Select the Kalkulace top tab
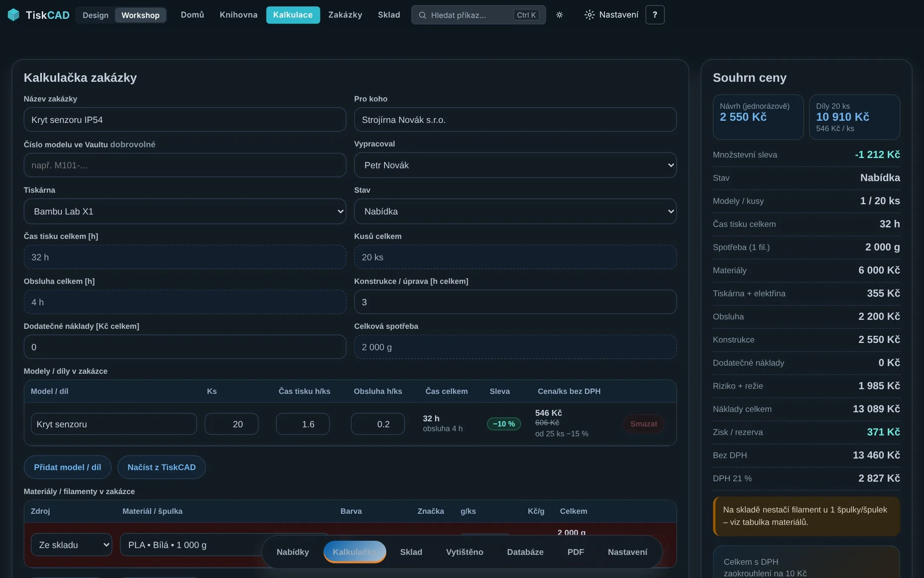This screenshot has height=578, width=924. pyautogui.click(x=293, y=15)
